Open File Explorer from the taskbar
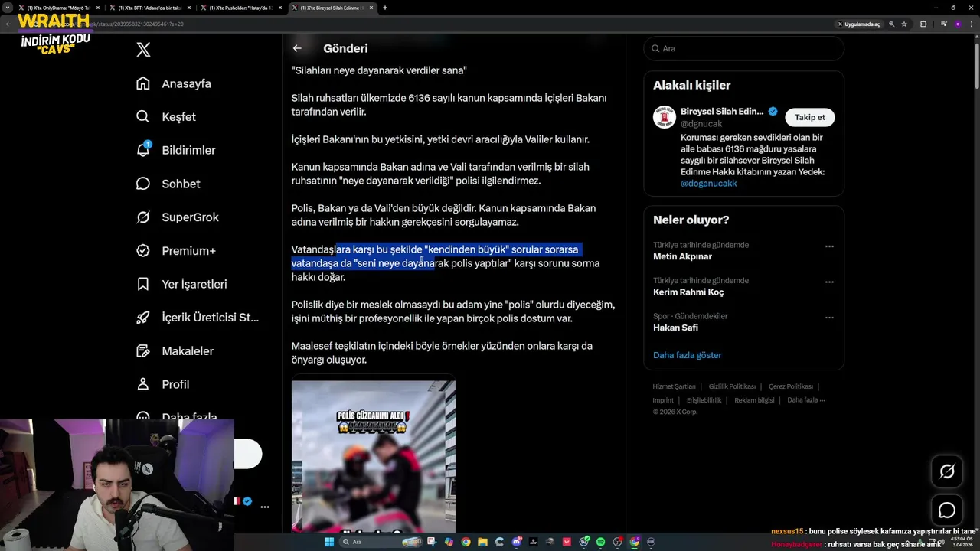 point(482,542)
